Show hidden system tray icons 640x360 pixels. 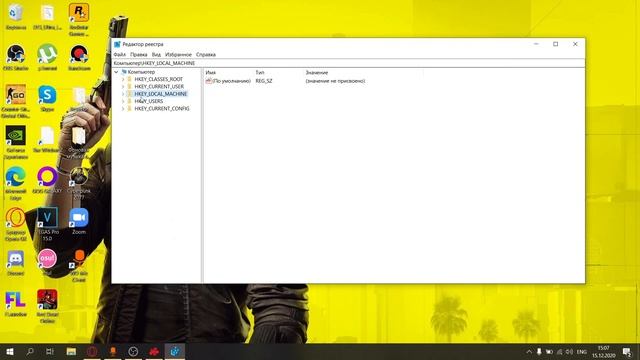pos(529,351)
